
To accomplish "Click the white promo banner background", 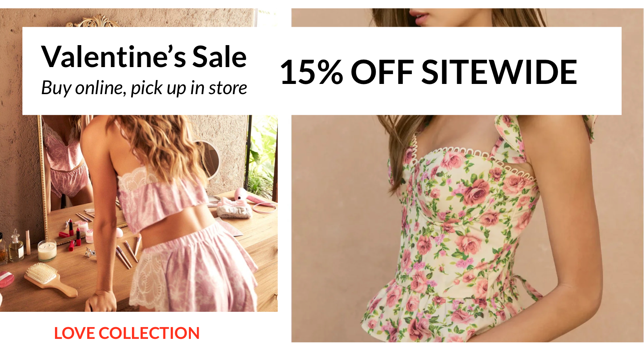I will click(x=322, y=71).
